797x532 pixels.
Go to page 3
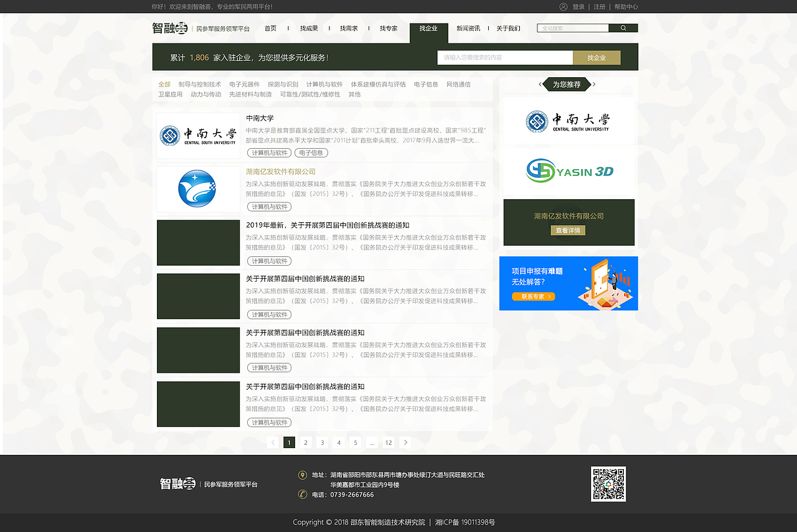[322, 442]
